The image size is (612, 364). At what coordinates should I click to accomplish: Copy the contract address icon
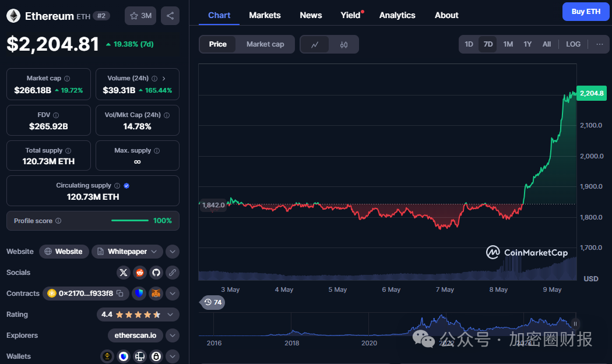click(x=120, y=293)
